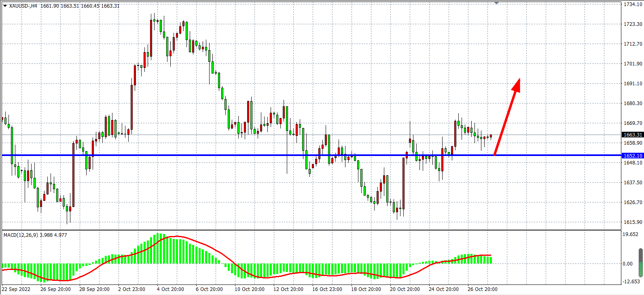Screen dimensions: 644x295
Task: Click the black 1663.31 current price tag
Action: [x=633, y=135]
